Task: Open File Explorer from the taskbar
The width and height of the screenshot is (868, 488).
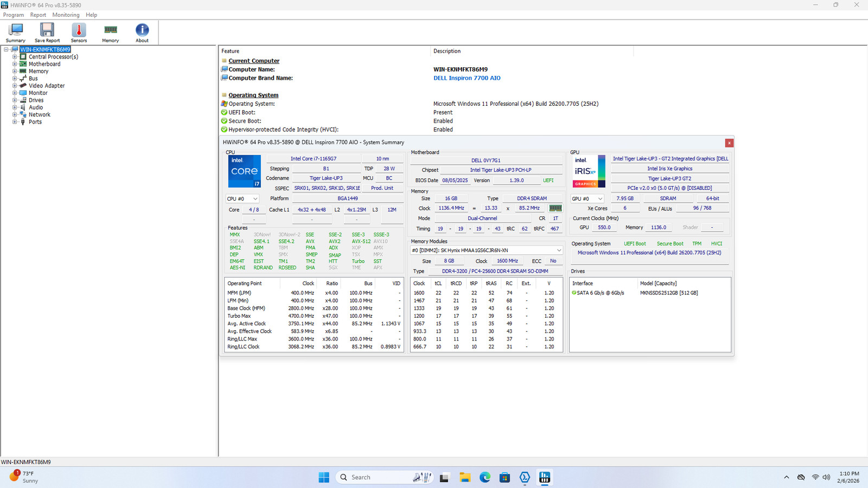Action: point(465,477)
